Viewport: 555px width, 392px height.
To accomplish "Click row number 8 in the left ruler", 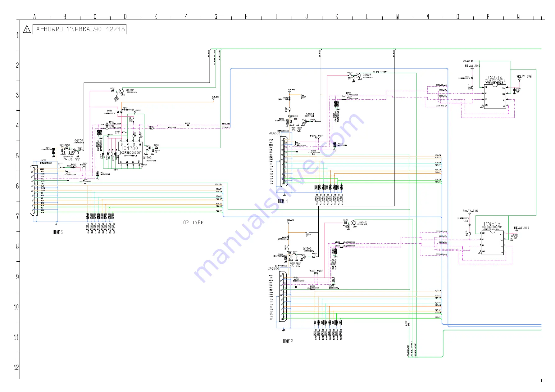I will click(x=17, y=246).
